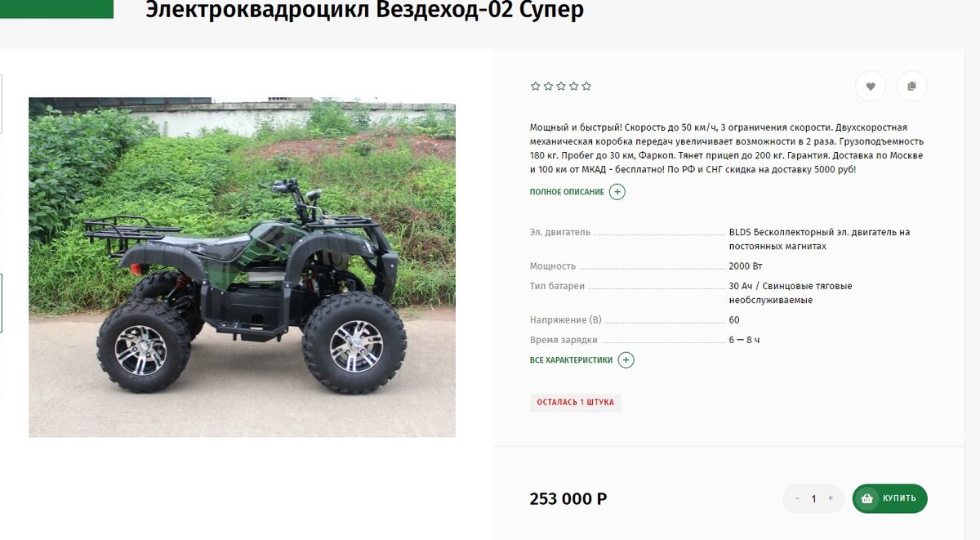Click the plus circle next to Все характеристики
This screenshot has height=540, width=980.
tap(626, 360)
